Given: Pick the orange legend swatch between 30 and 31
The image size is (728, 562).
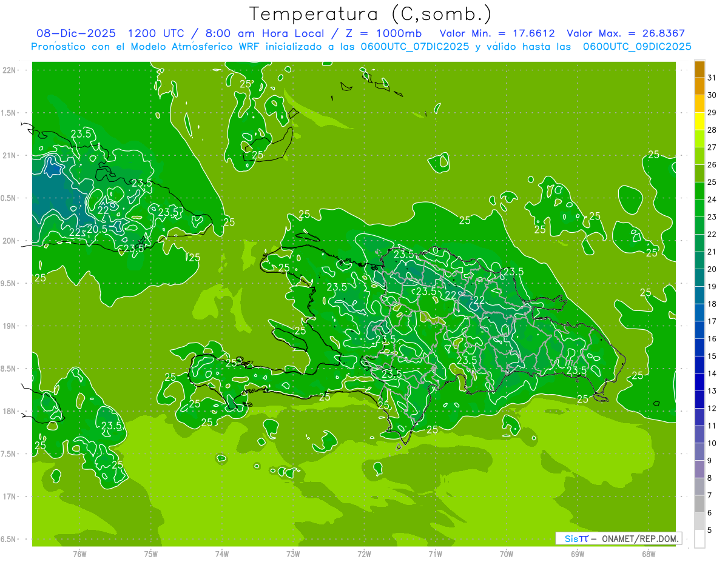Looking at the screenshot, I should pyautogui.click(x=699, y=87).
